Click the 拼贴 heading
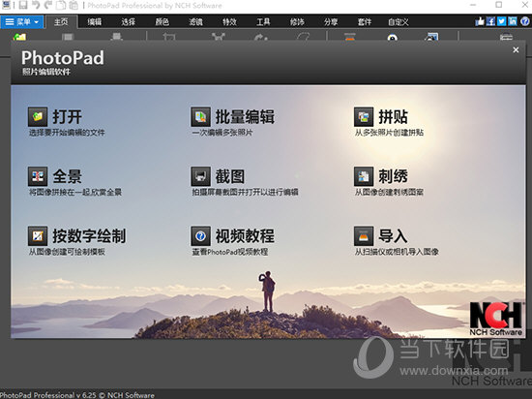The image size is (532, 399). tap(394, 117)
